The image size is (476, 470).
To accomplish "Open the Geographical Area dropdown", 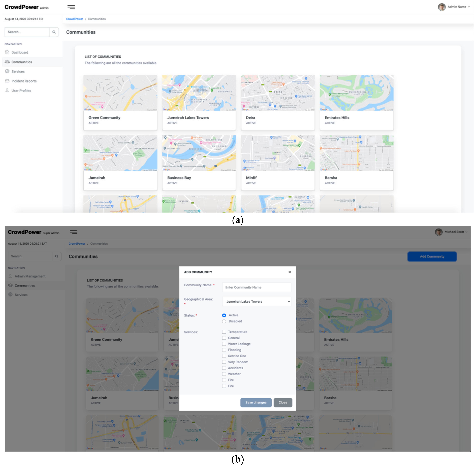I will tap(256, 302).
